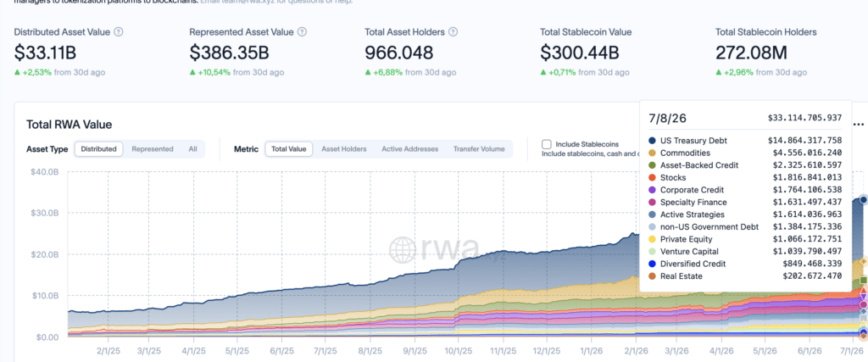Click the 8/1/25 x-axis date label

[371, 350]
